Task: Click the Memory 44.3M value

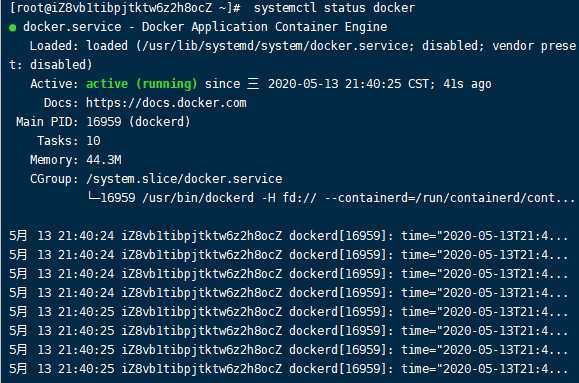Action: tap(103, 160)
